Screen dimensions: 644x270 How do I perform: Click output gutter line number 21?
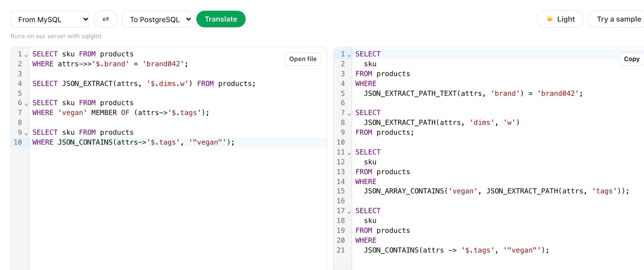tap(341, 250)
